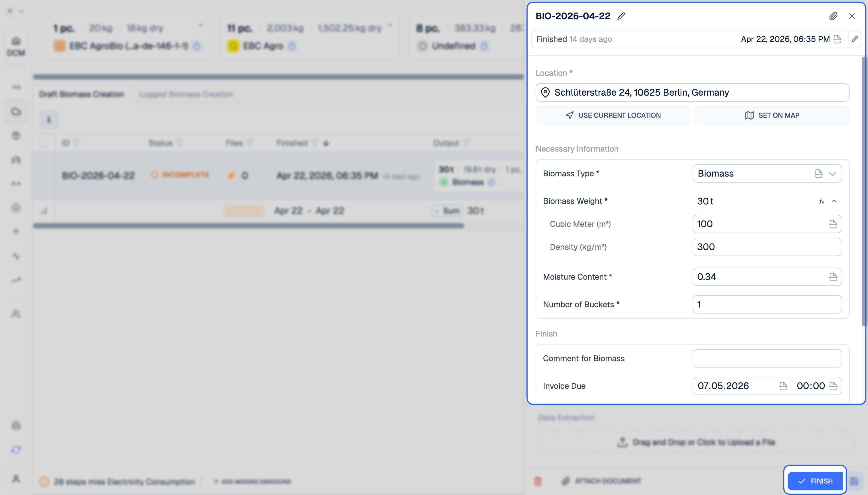Image resolution: width=868 pixels, height=495 pixels.
Task: Click Add Missing Emissions link
Action: point(253,482)
